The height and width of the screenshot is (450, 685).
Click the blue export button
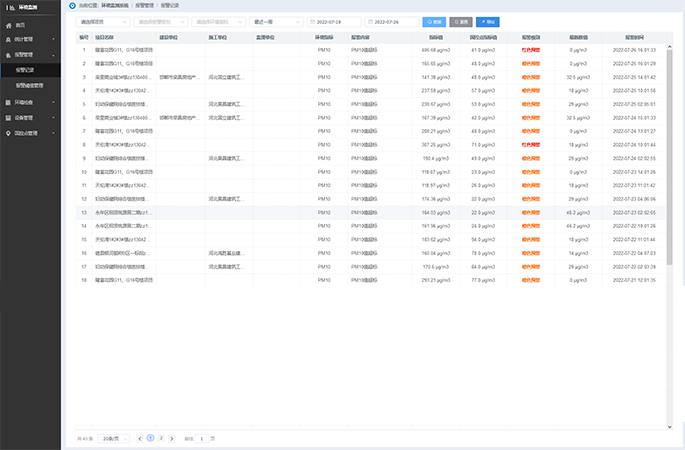tap(488, 20)
